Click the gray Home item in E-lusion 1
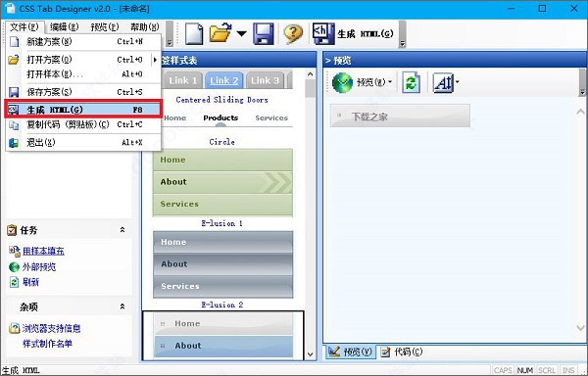The height and width of the screenshot is (376, 588). tap(222, 242)
